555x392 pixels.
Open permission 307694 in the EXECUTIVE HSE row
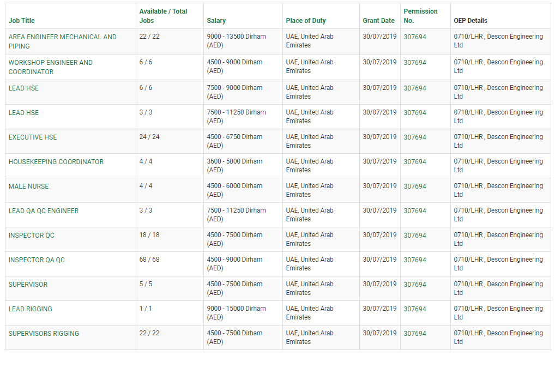(x=415, y=137)
